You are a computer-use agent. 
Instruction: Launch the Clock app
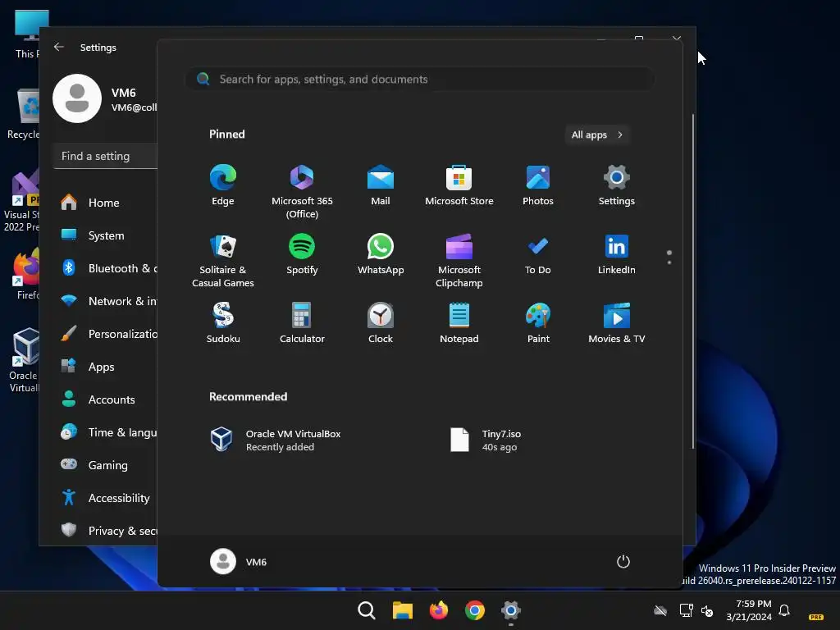pyautogui.click(x=381, y=322)
